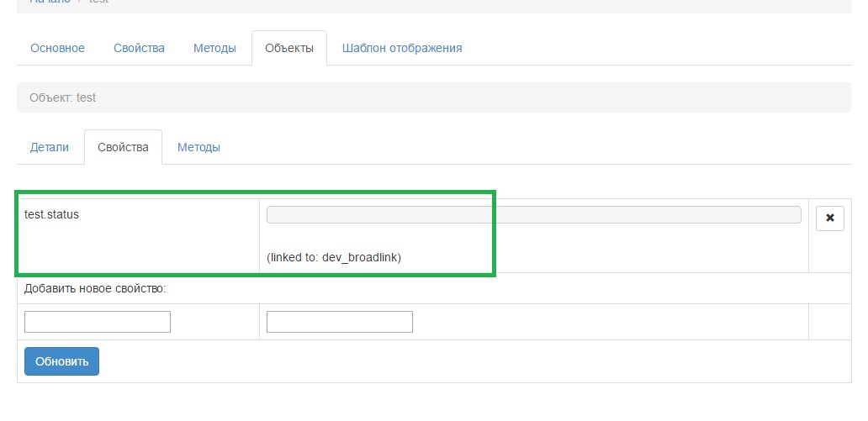
Task: Open the upper Методы tab
Action: pos(214,48)
